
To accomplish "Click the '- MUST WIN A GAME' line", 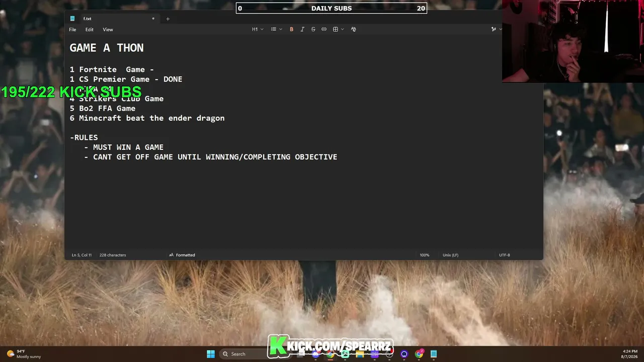I will point(124,147).
